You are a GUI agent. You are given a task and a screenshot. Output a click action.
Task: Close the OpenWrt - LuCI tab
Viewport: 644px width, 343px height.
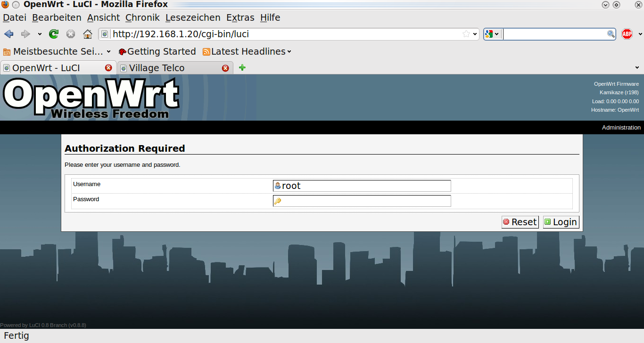coord(108,68)
